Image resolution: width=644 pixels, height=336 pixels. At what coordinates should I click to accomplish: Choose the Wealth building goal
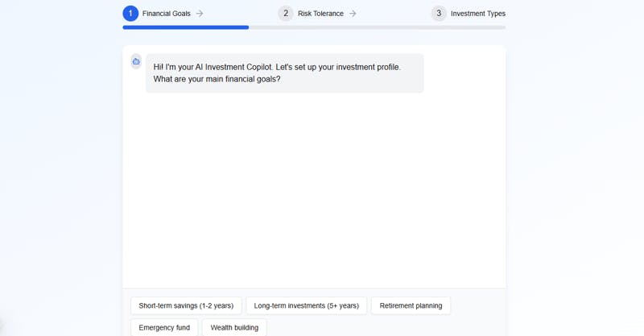[234, 328]
